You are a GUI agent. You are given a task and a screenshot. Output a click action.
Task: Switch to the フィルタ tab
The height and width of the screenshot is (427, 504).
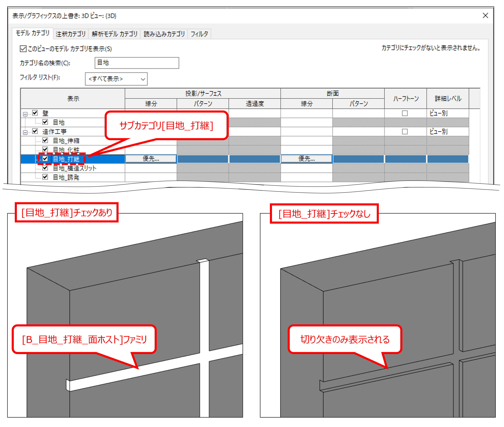[199, 34]
